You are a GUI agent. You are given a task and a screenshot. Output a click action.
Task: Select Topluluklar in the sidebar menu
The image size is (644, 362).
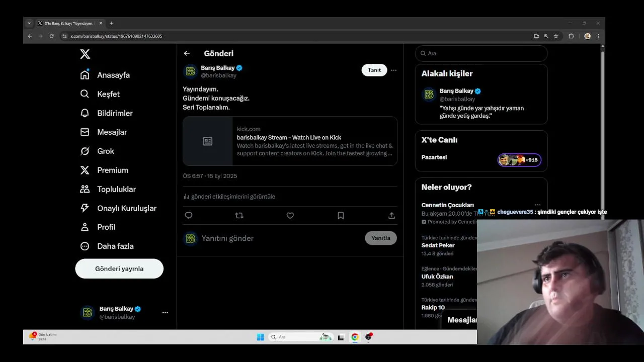(116, 189)
